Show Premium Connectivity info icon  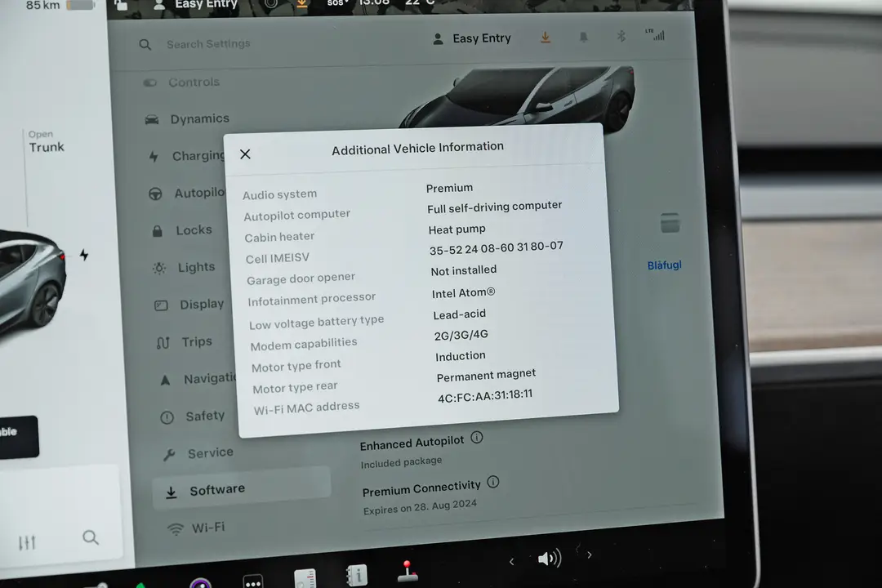tap(493, 482)
